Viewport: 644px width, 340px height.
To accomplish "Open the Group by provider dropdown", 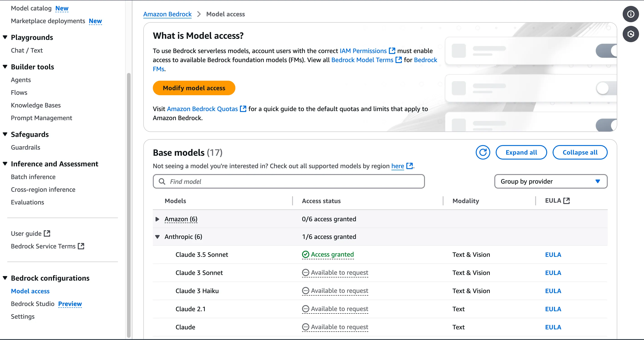I will tap(551, 181).
